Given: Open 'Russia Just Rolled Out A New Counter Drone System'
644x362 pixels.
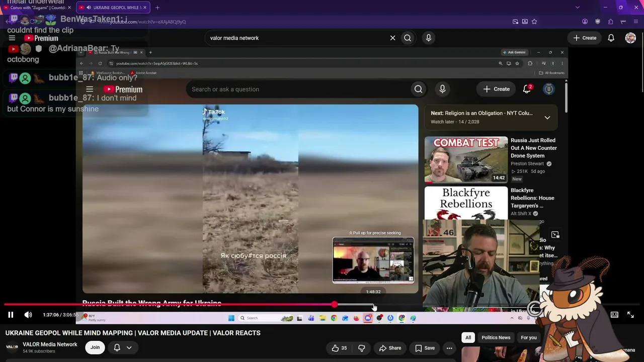Looking at the screenshot, I should pos(534,148).
